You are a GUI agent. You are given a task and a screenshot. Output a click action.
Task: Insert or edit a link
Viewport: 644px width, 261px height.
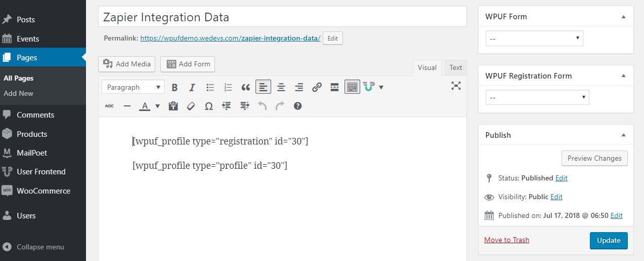(317, 87)
